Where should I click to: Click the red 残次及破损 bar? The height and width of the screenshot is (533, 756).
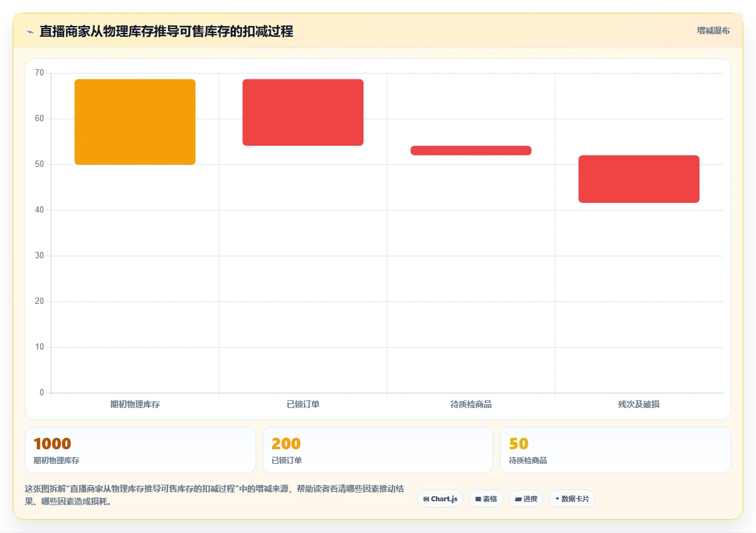pyautogui.click(x=639, y=179)
